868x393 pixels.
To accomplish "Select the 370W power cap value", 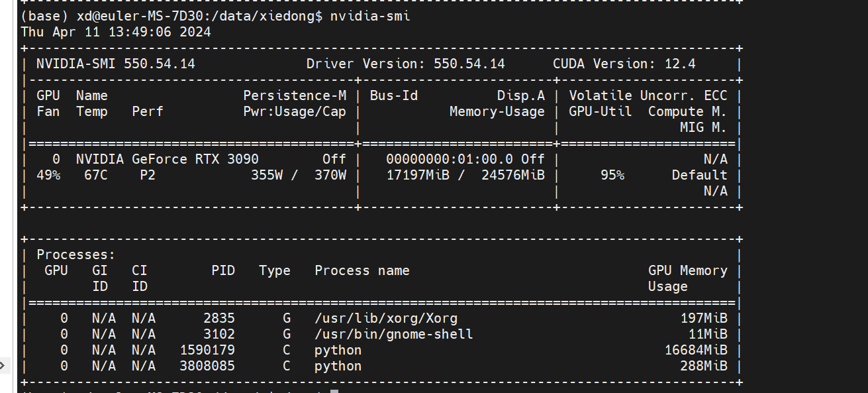I will [x=330, y=175].
